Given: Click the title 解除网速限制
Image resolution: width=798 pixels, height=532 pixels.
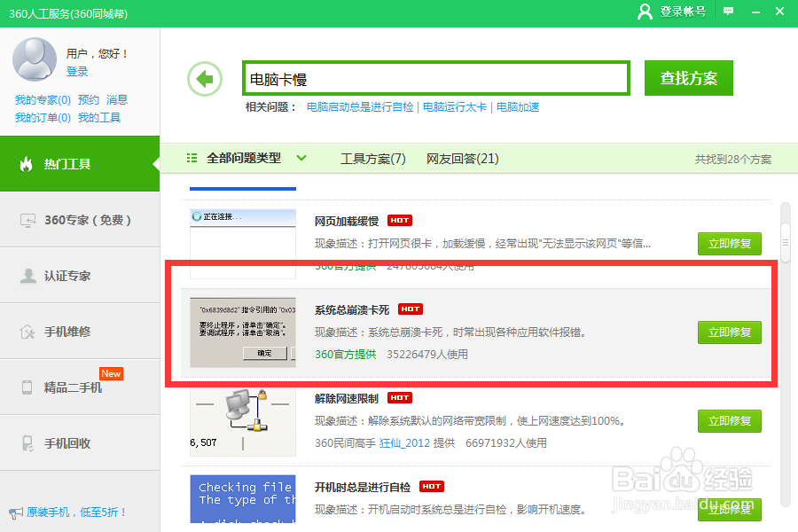Looking at the screenshot, I should tap(347, 398).
